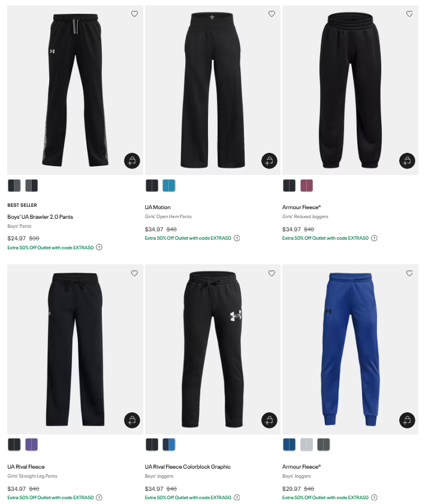This screenshot has height=504, width=425.
Task: Quick add blue Armour Fleece Boys' Joggers
Action: pyautogui.click(x=407, y=420)
